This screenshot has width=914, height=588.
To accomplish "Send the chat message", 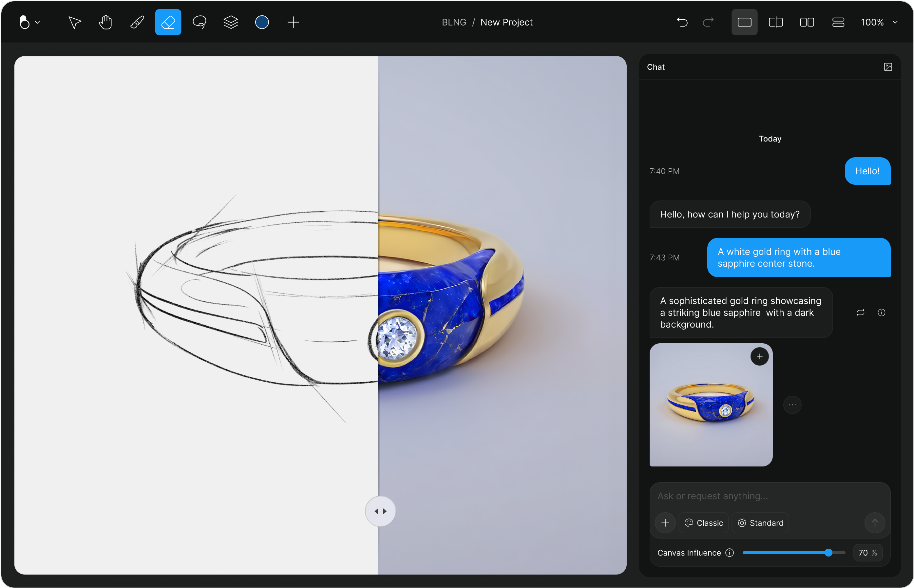I will 875,523.
